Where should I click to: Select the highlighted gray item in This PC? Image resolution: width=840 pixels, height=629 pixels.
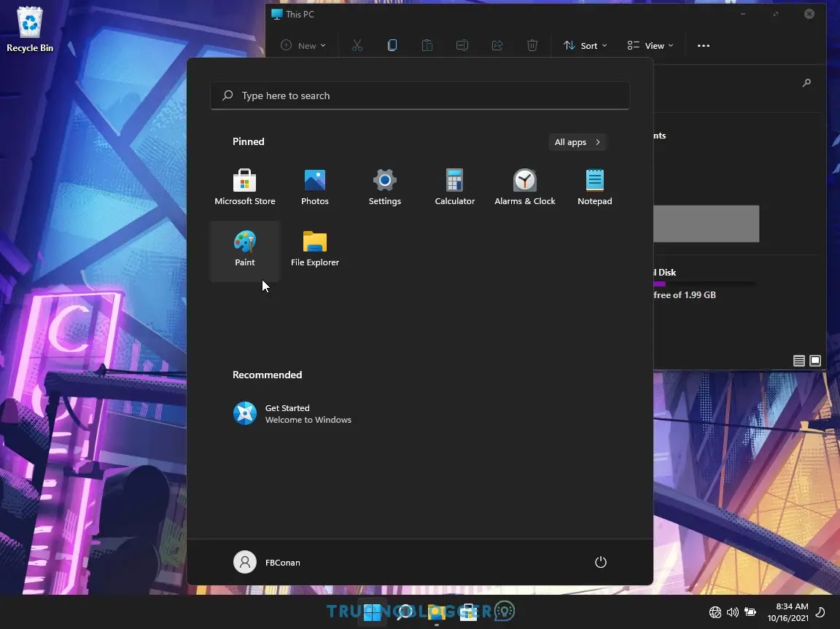(706, 224)
